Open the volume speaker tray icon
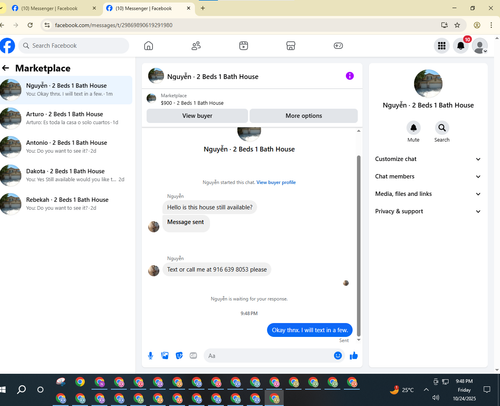Viewport: 500px width, 406px height. (435, 397)
